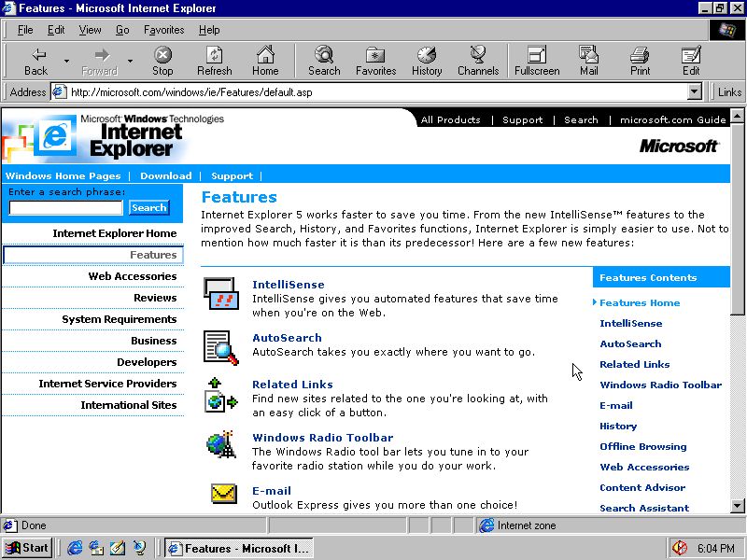Screen dimensions: 747x560
Task: Open the Channels toolbar button
Action: 478,62
